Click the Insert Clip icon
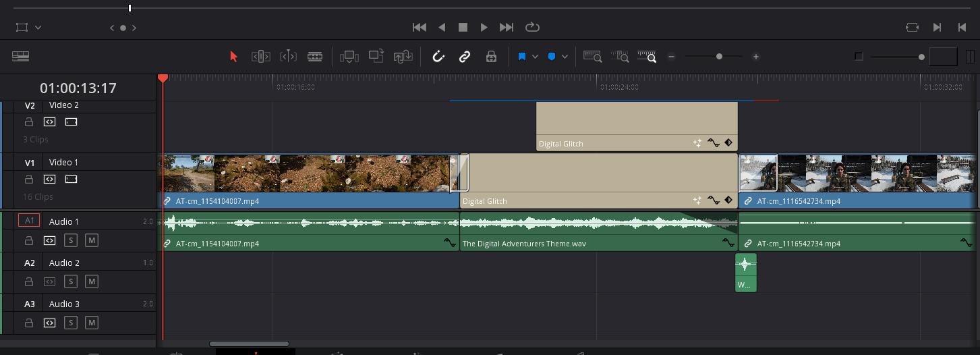Viewport: 980px width, 355px height. [349, 57]
